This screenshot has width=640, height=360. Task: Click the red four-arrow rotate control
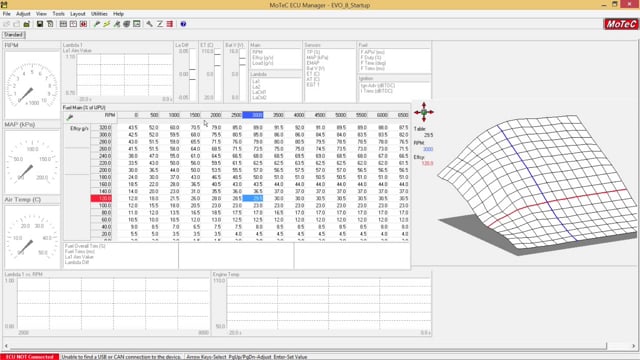[424, 112]
